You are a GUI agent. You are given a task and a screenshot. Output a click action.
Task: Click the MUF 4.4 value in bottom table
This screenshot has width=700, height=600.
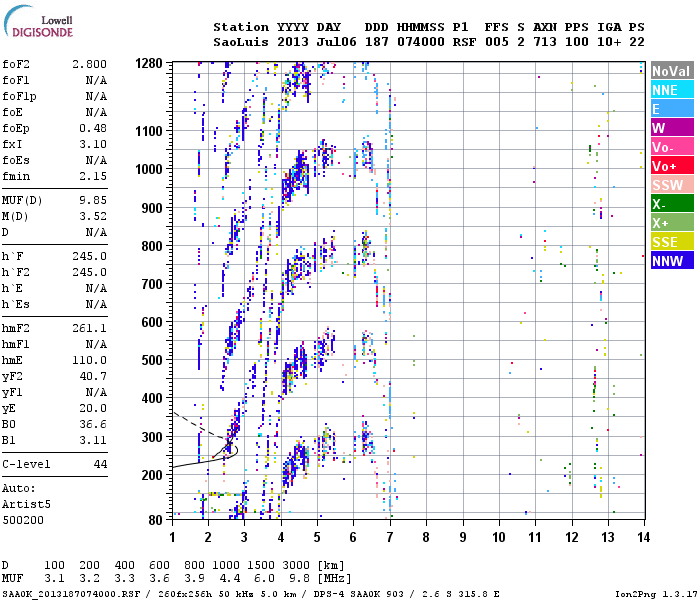[x=229, y=579]
